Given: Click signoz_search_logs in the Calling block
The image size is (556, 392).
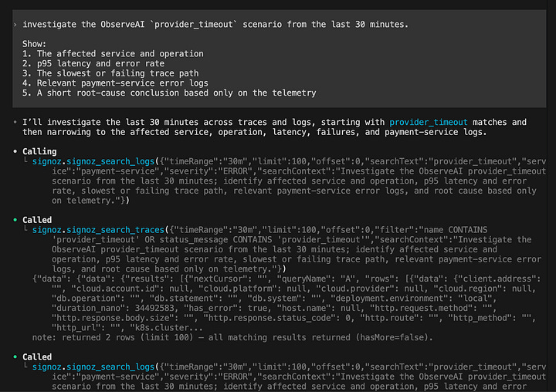Looking at the screenshot, I should point(110,161).
